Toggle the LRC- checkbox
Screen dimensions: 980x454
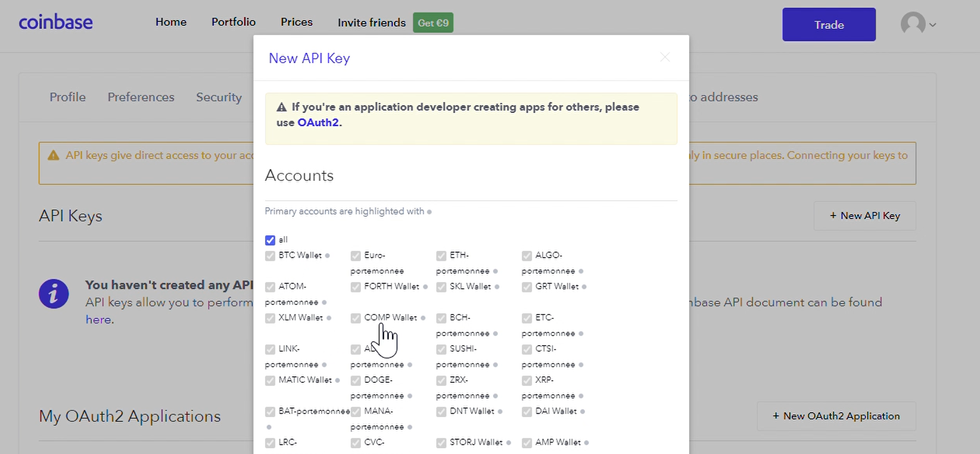tap(270, 442)
